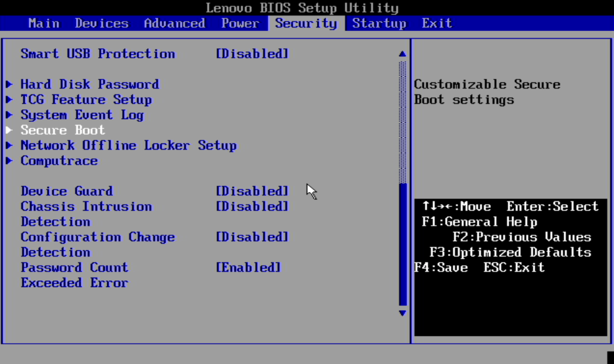
Task: Change Device Guard Disabled value
Action: click(252, 191)
